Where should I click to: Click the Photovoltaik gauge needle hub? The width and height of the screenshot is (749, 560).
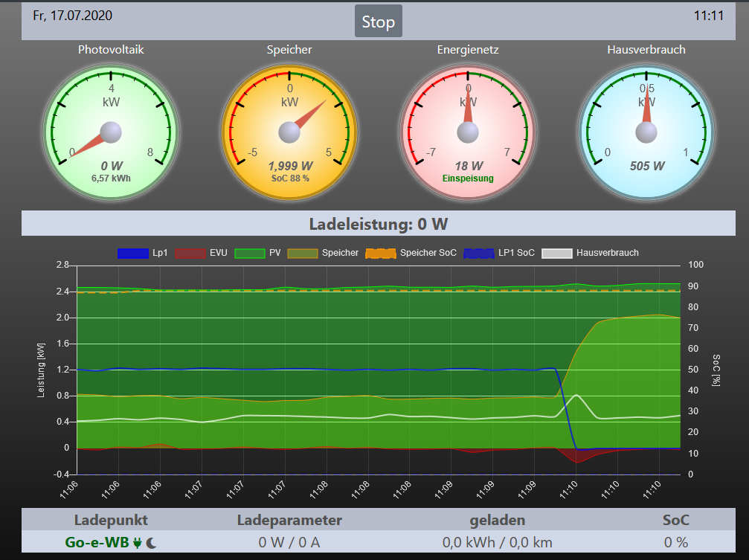point(111,132)
